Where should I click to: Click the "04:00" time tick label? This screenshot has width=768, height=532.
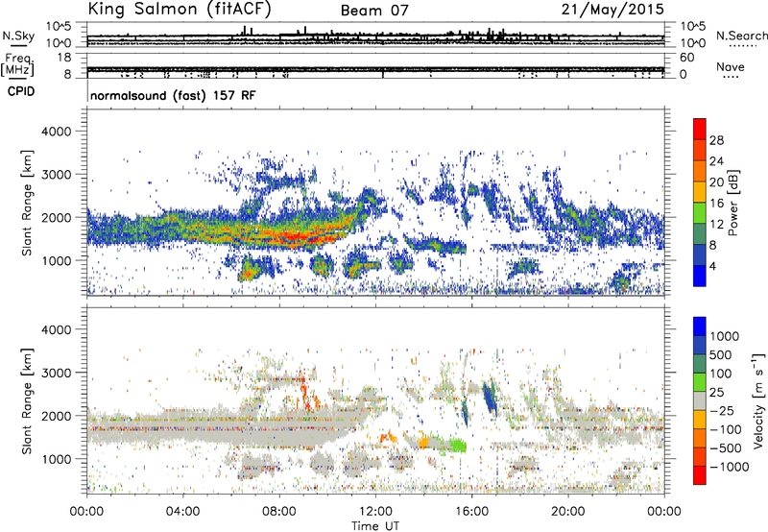182,512
